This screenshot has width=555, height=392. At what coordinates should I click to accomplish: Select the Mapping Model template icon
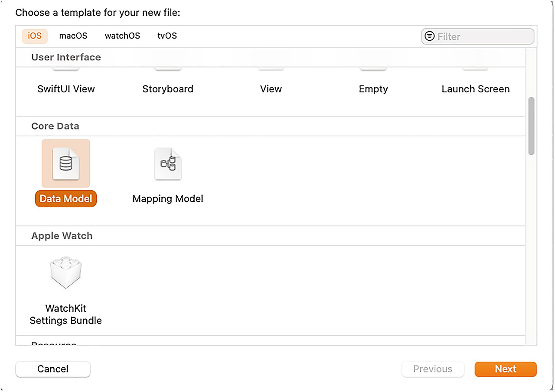pos(168,163)
